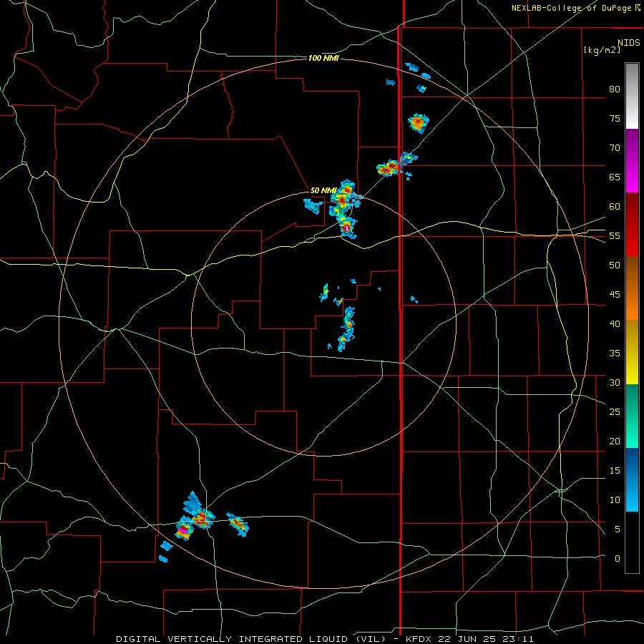
Task: Click the 25 value on the VIL scale
Action: coord(615,412)
